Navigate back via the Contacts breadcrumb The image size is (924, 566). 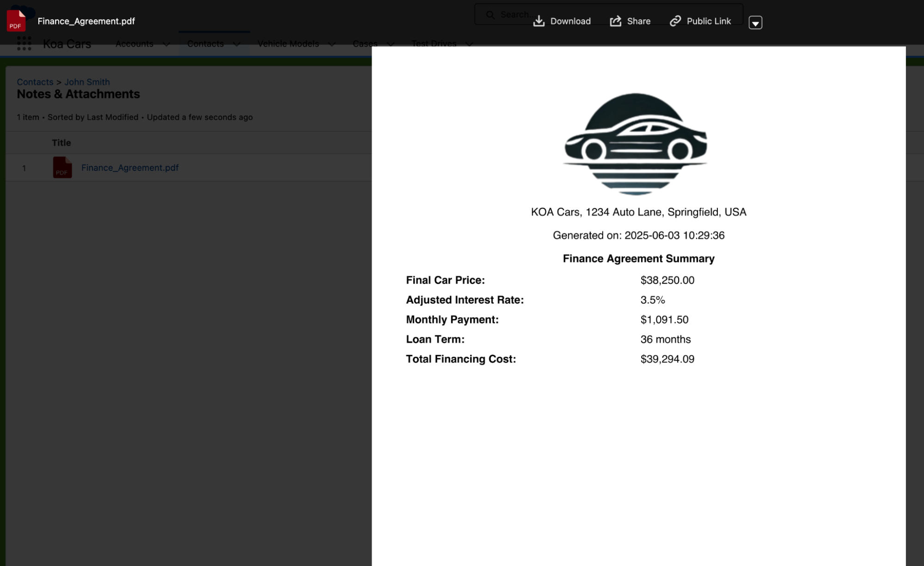click(35, 82)
